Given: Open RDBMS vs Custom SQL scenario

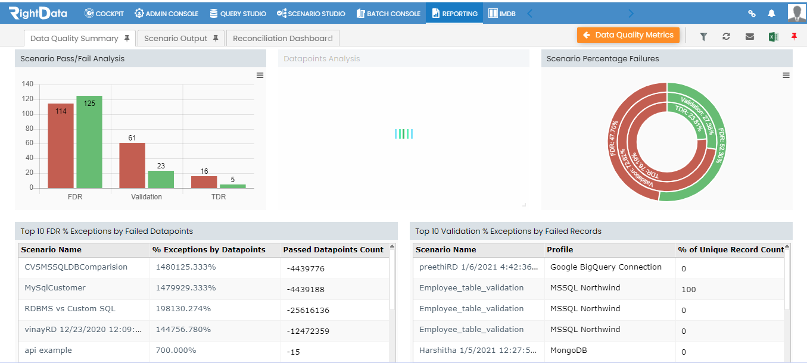Looking at the screenshot, I should point(70,308).
